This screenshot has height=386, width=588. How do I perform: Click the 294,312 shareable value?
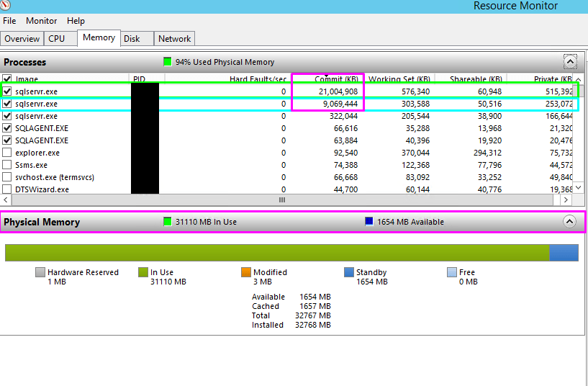pyautogui.click(x=487, y=153)
